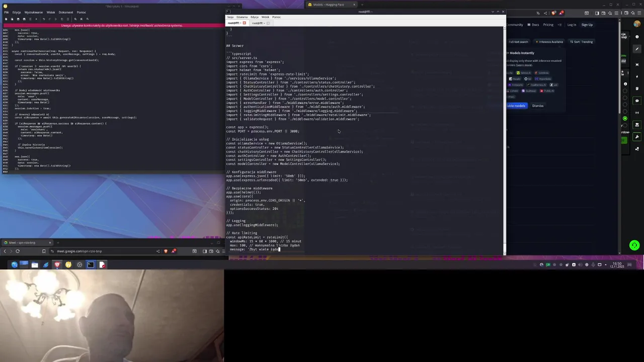
Task: Select the Cerebras provider chip
Action: pos(542,73)
